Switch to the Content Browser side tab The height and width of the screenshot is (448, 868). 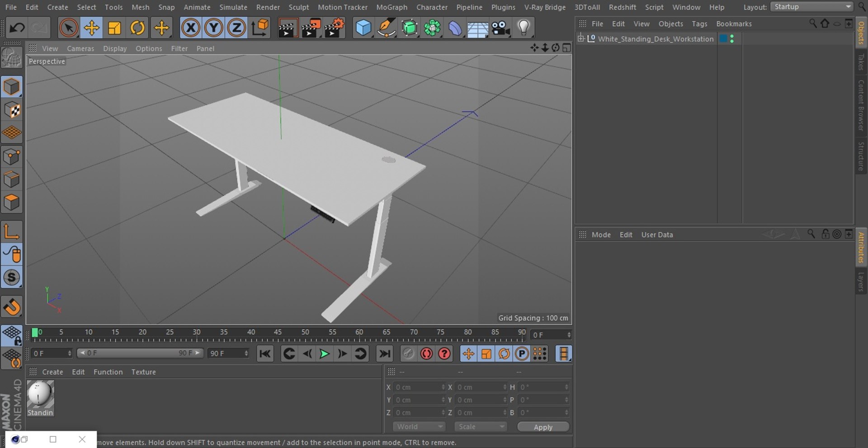tap(861, 105)
